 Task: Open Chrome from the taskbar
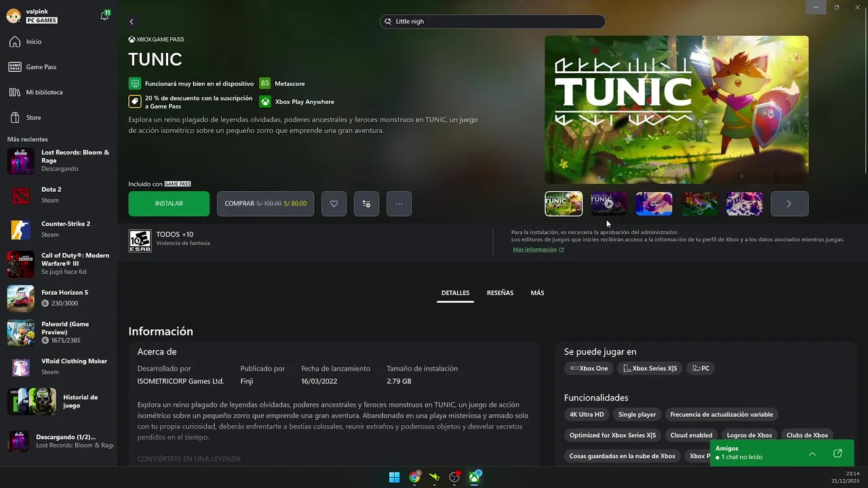(414, 477)
